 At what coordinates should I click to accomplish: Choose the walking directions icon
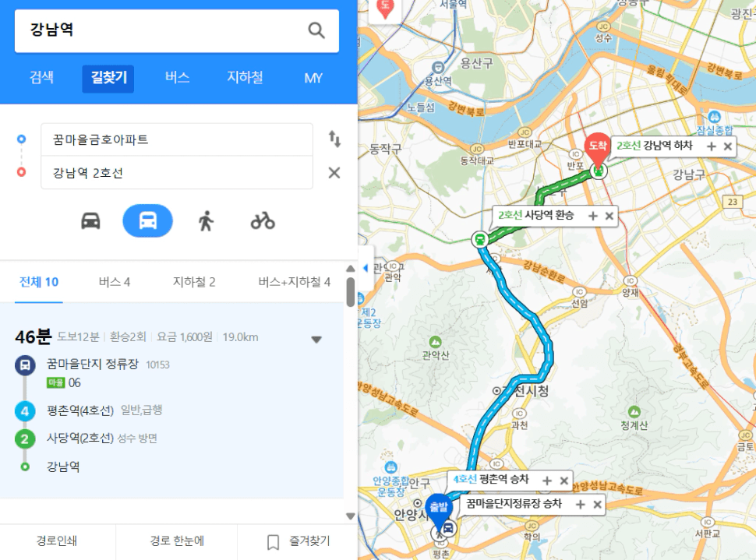tap(206, 221)
